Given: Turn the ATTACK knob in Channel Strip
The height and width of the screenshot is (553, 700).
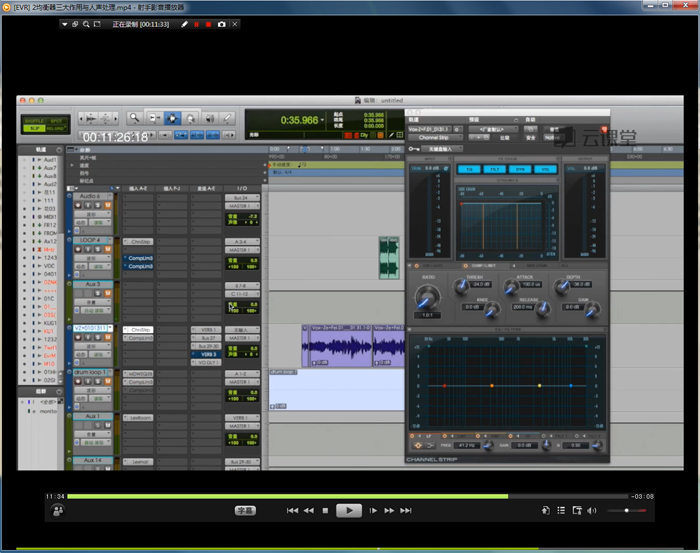Looking at the screenshot, I should (x=511, y=287).
